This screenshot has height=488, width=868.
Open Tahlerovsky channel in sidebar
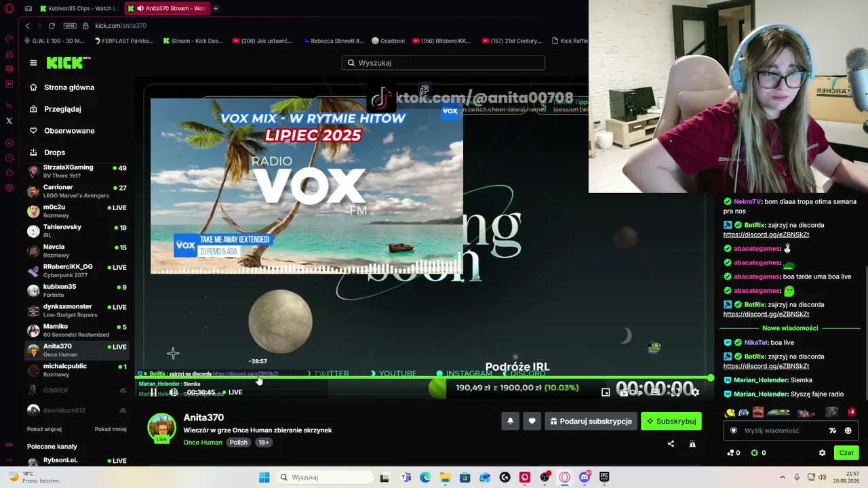click(x=77, y=231)
